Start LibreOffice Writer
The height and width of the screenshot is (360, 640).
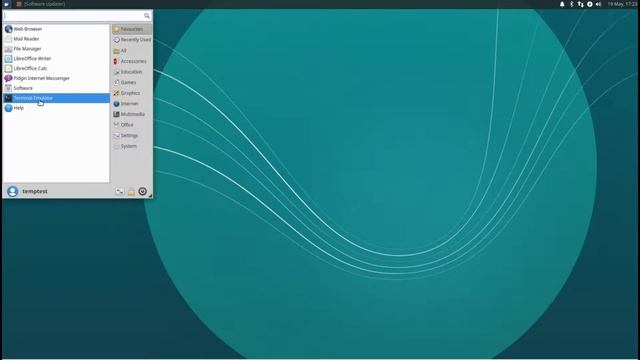coord(56,58)
